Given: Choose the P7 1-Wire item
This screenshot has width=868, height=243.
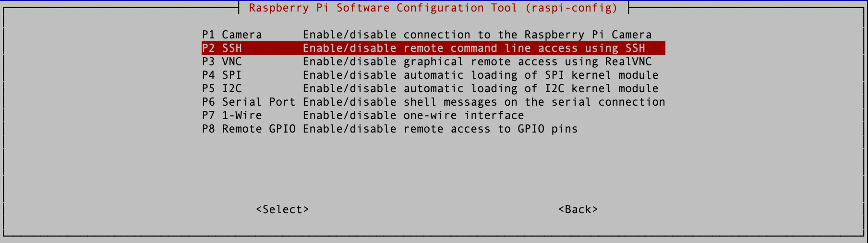Looking at the screenshot, I should pyautogui.click(x=232, y=116).
